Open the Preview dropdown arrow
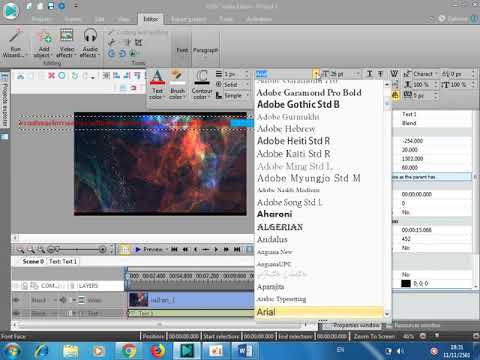This screenshot has width=480, height=360. point(167,249)
